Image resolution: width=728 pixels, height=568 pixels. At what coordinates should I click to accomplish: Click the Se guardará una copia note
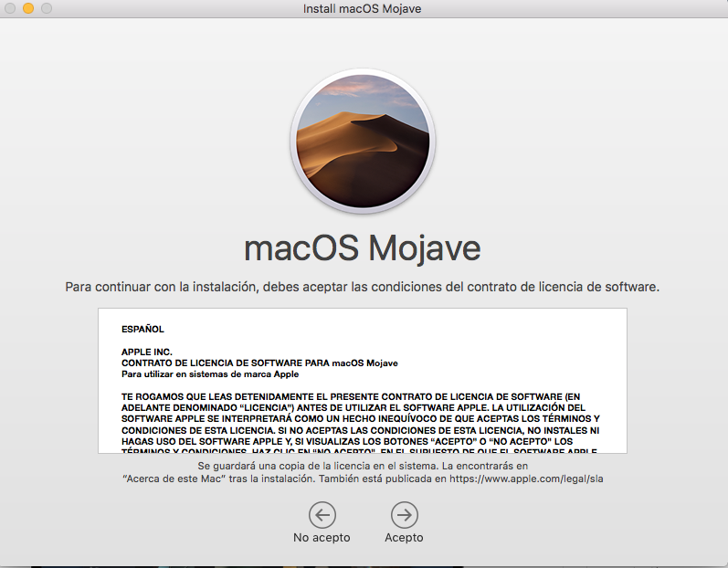[x=363, y=472]
